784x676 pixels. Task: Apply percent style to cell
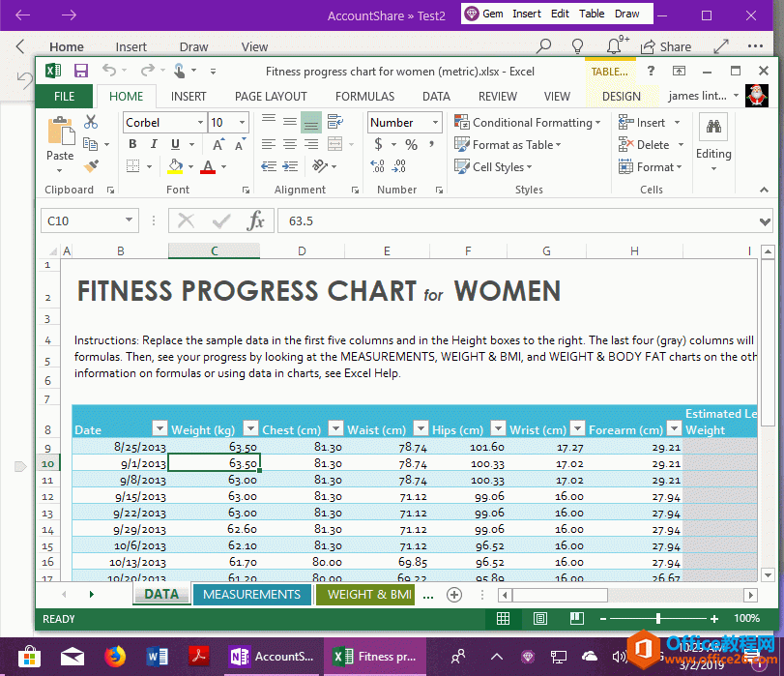pos(412,144)
